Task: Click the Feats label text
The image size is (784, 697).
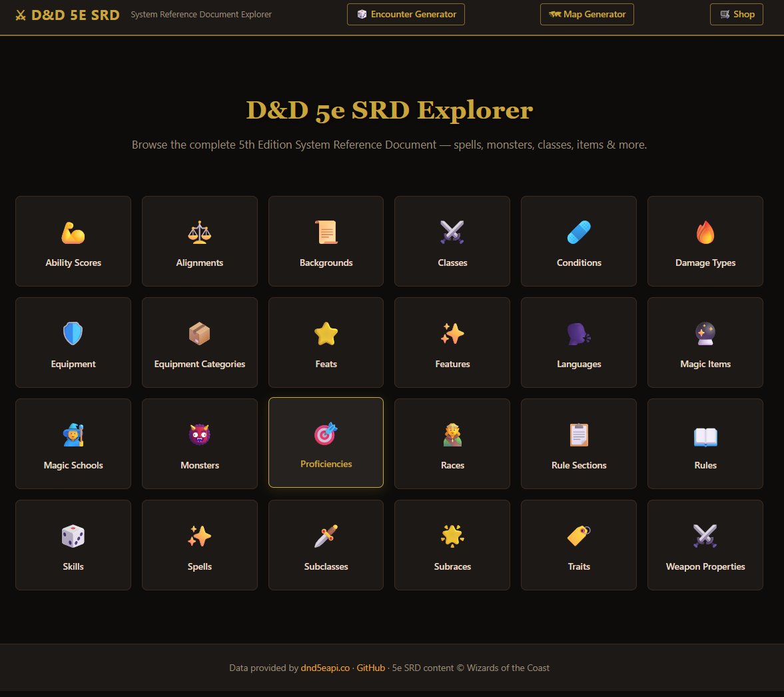Action: pos(326,364)
